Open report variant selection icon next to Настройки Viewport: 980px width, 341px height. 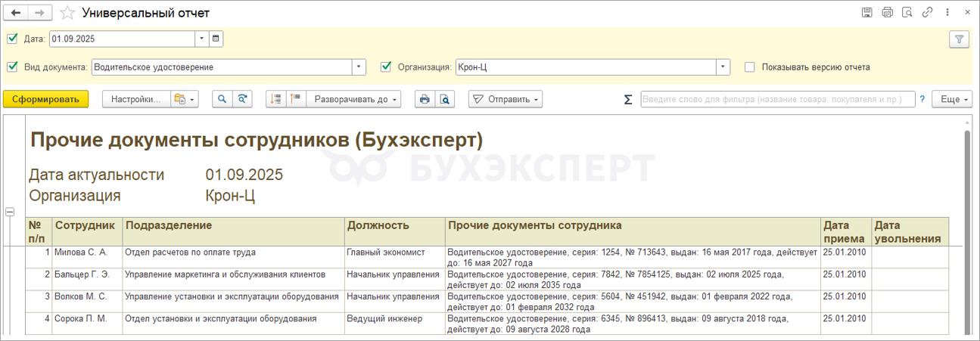[x=183, y=99]
